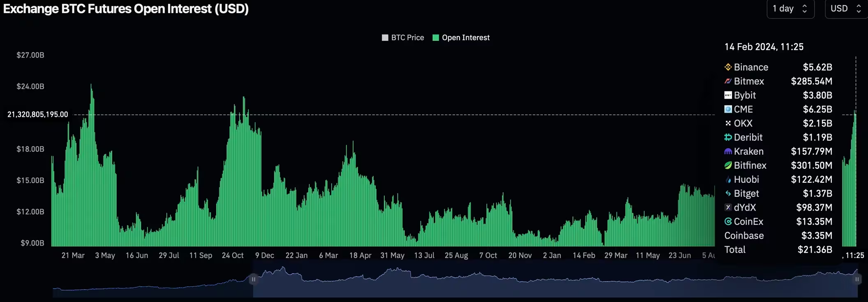Click the Deribit logo icon

tap(728, 137)
